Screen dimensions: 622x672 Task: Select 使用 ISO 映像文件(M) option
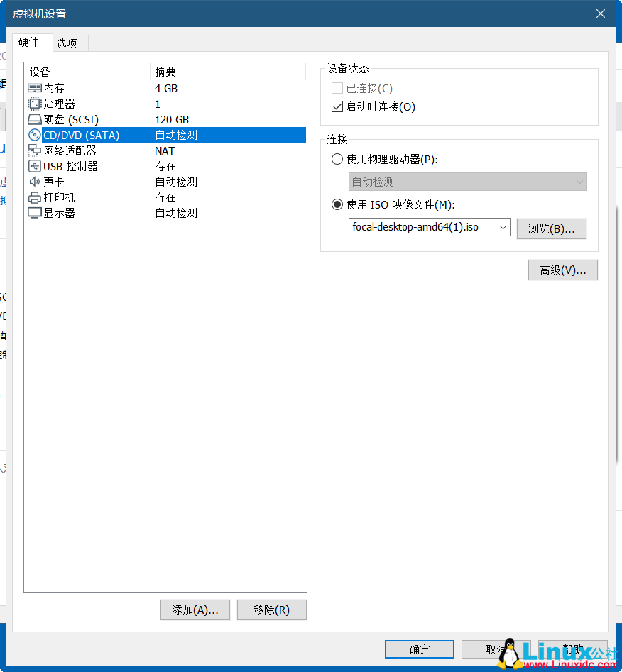[337, 204]
